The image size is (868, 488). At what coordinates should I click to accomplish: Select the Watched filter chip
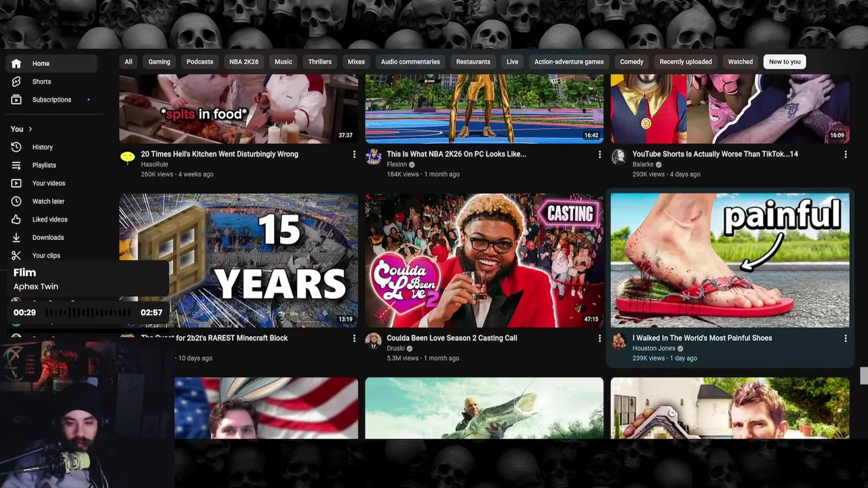point(741,62)
